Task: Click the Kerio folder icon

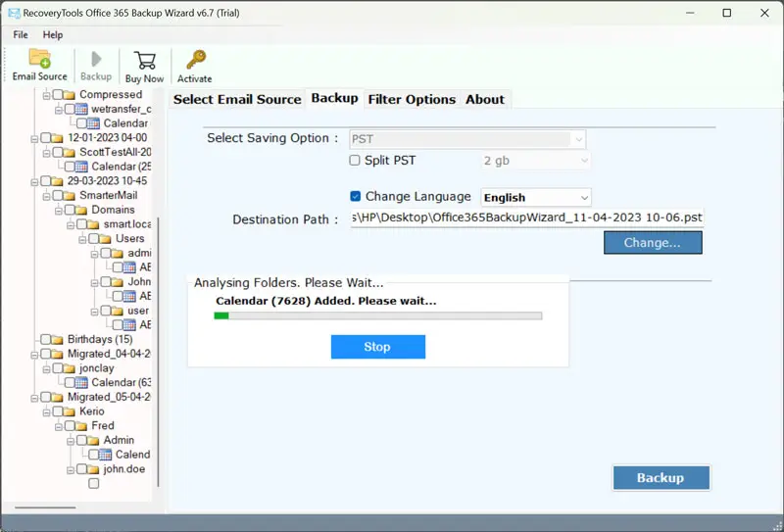Action: (x=70, y=411)
